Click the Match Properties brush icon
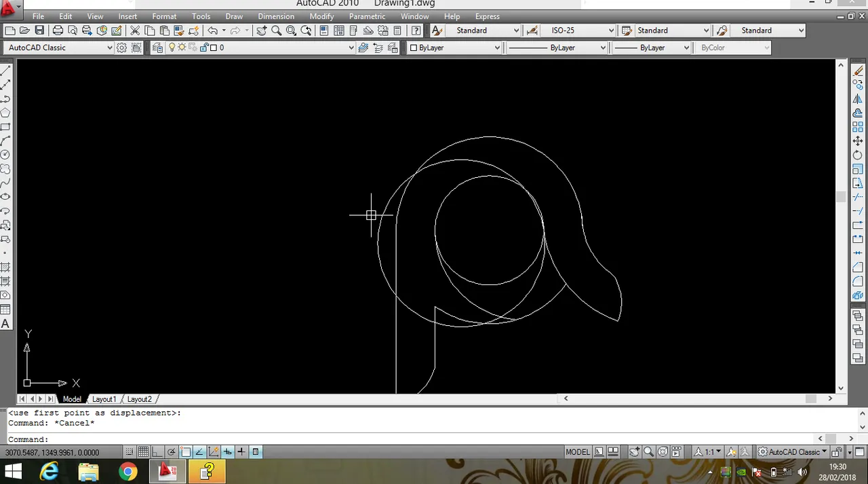 (x=179, y=31)
